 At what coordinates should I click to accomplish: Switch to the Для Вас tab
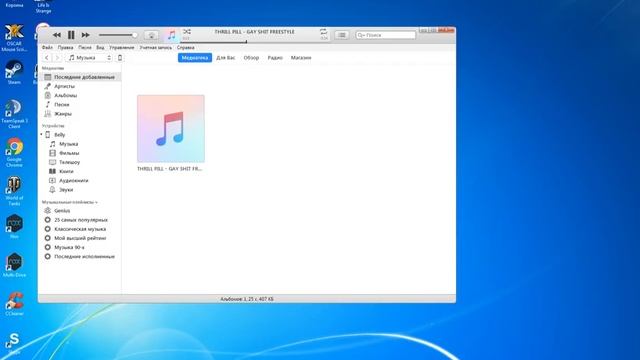point(226,58)
